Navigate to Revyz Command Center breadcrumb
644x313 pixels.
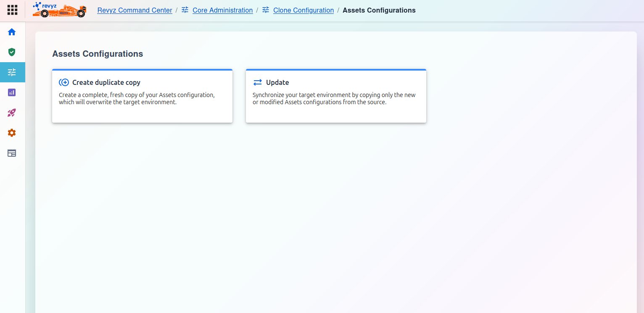(135, 11)
